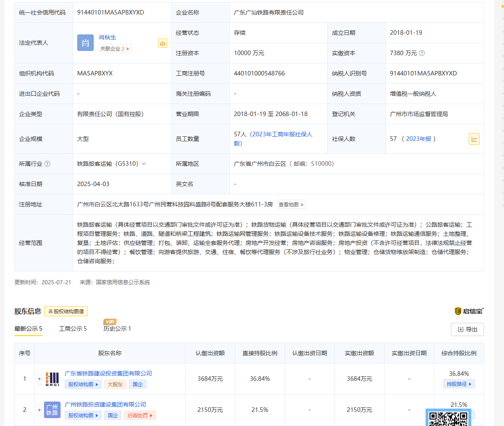This screenshot has height=426, width=504.
Task: Click the 国企 tag in row 1
Action: 138,384
